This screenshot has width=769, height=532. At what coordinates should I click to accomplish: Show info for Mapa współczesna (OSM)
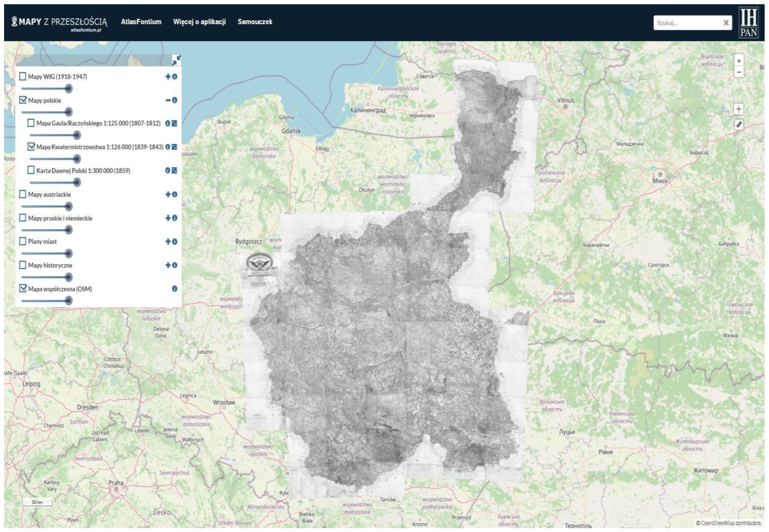174,289
